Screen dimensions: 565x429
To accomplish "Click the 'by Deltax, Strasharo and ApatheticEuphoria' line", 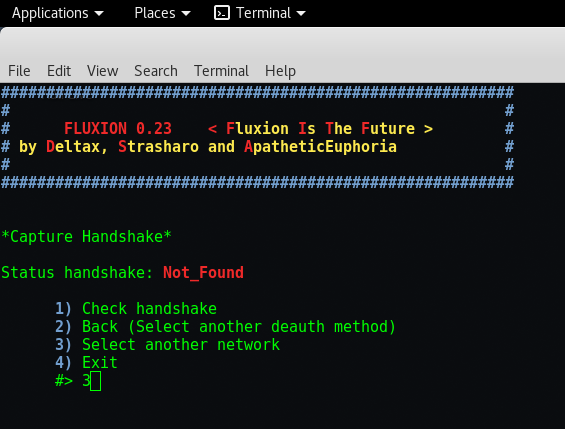I will pos(208,147).
